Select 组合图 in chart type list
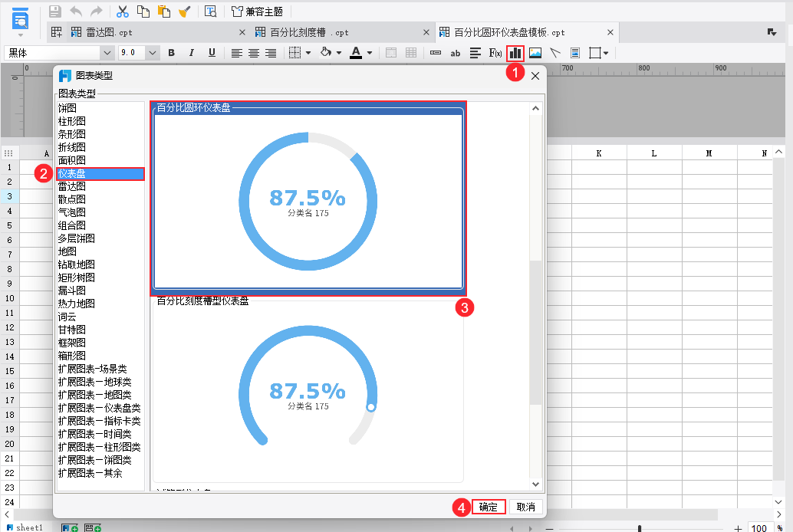Screen dimensions: 793x532 (100, 225)
